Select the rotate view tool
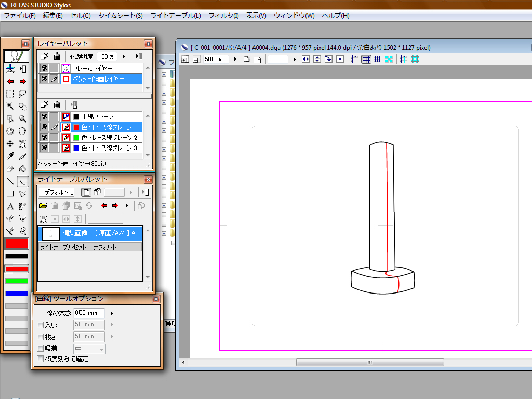This screenshot has width=532, height=399. 23,131
